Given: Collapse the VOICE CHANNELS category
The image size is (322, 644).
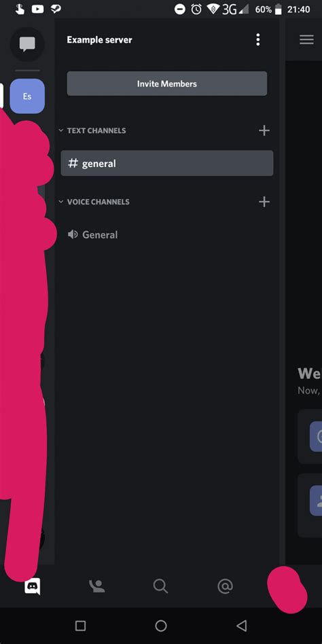Looking at the screenshot, I should [94, 202].
